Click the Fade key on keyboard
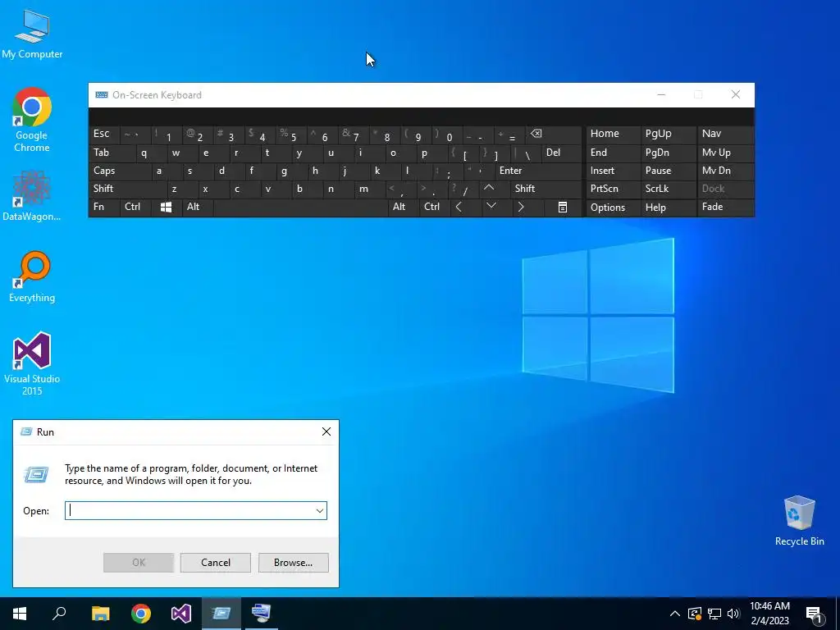Screen dimensions: 840x630 click(x=725, y=208)
